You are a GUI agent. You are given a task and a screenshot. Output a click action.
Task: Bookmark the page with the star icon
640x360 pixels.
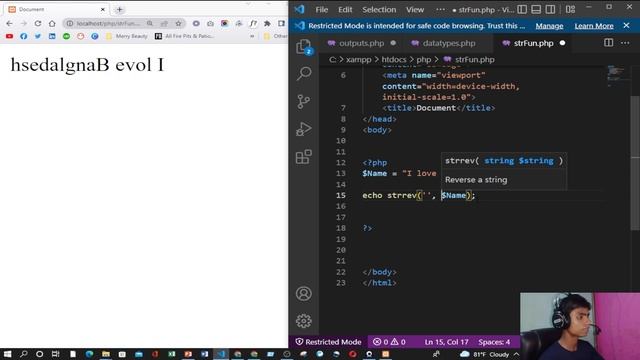178,24
